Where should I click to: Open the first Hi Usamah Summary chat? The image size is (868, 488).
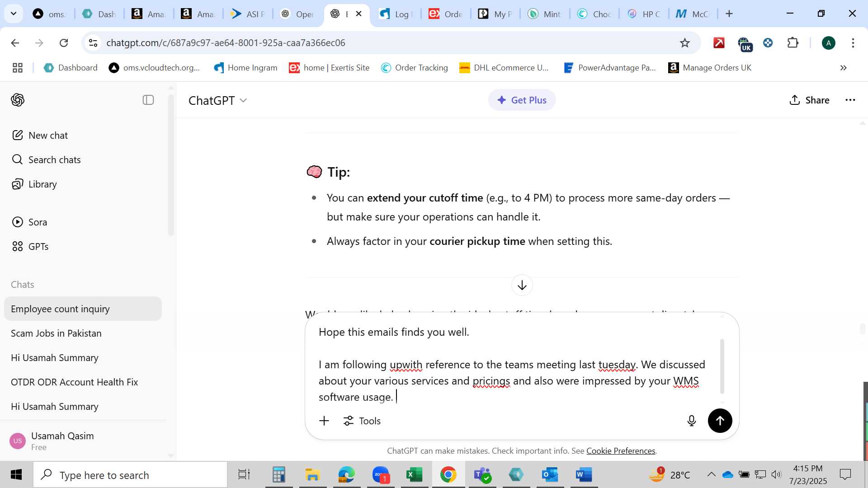coord(83,357)
